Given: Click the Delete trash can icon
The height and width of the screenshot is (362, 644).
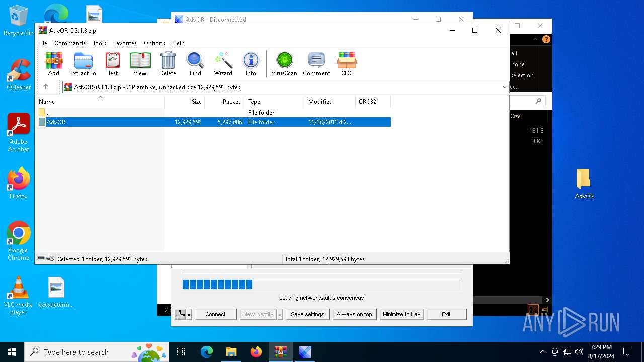Looking at the screenshot, I should (168, 64).
